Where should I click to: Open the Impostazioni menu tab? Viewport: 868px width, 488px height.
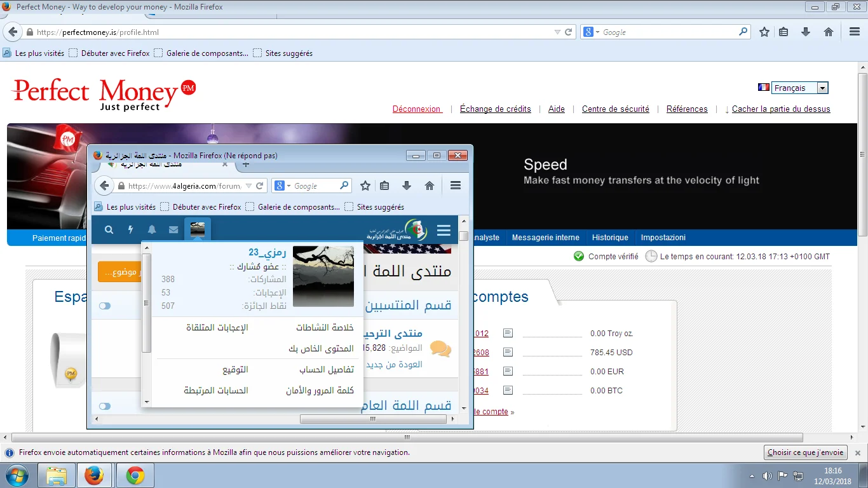[663, 238]
